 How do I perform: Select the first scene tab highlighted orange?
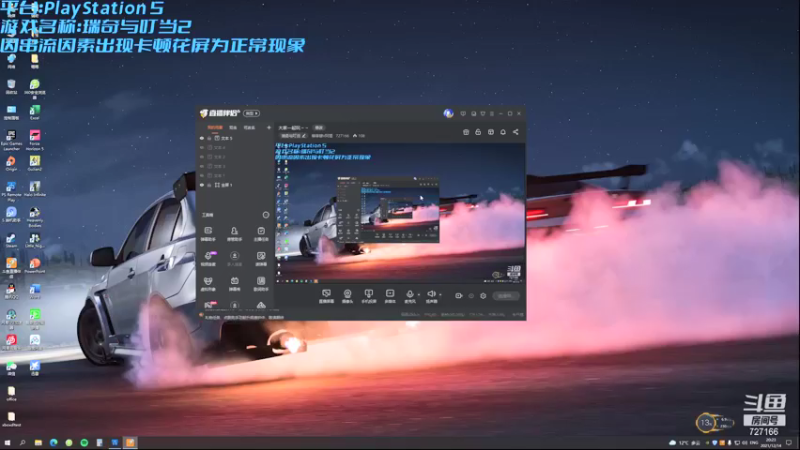coord(215,128)
